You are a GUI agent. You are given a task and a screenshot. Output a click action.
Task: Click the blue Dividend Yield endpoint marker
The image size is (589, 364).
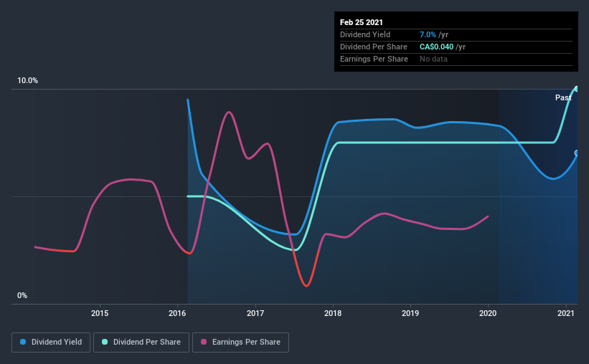click(577, 153)
